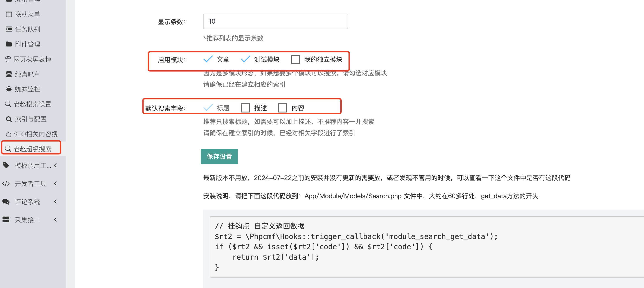
Task: Click the 模板调用工 tag icon
Action: click(x=6, y=165)
